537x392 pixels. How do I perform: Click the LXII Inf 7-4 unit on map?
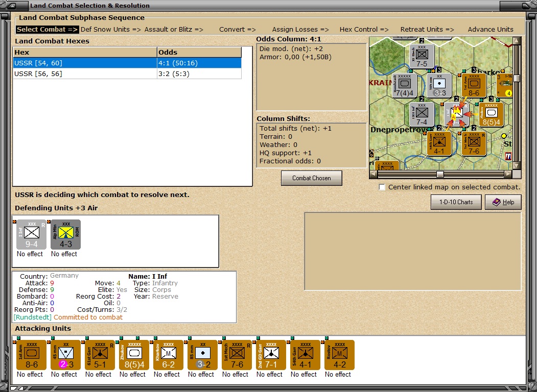coord(422,114)
